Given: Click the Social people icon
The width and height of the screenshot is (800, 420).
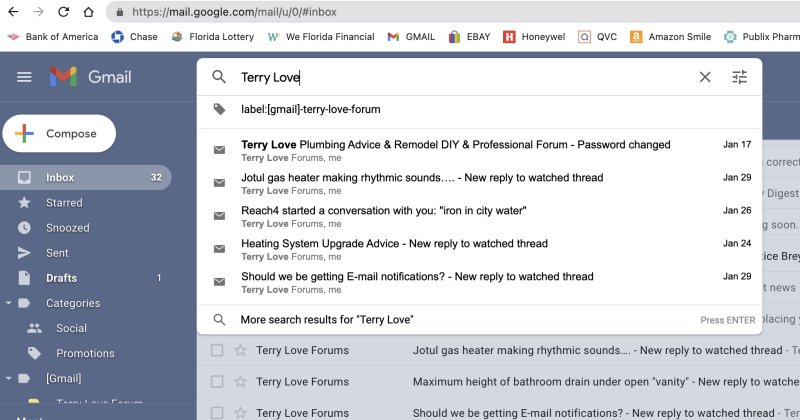Looking at the screenshot, I should (34, 328).
